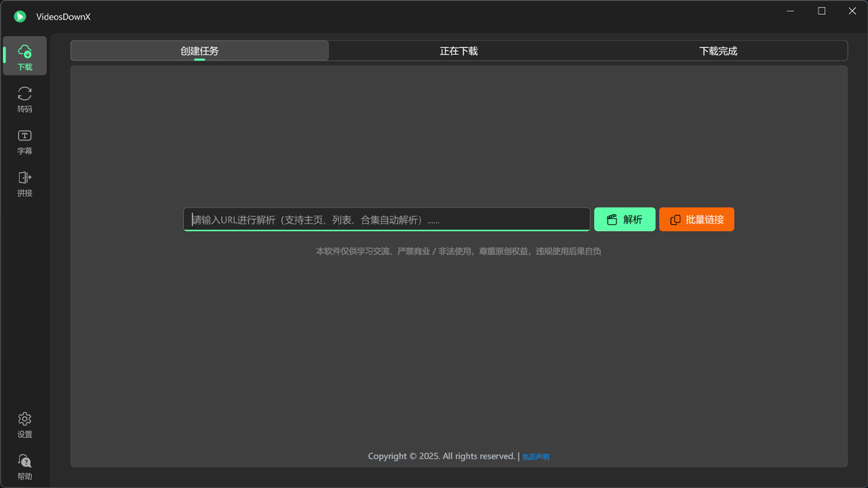The image size is (868, 488).
Task: Click inside the URL input field
Action: [x=386, y=219]
